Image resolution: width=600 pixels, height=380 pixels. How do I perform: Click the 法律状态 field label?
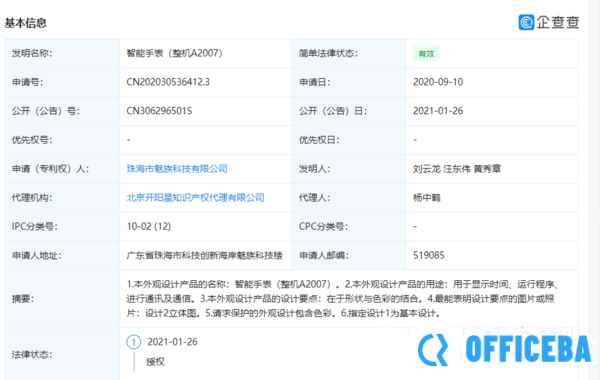(32, 355)
